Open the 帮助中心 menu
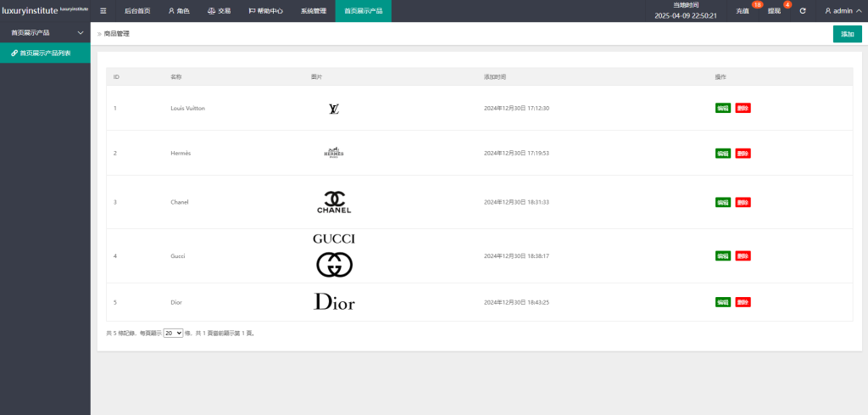The width and height of the screenshot is (868, 415). click(265, 10)
